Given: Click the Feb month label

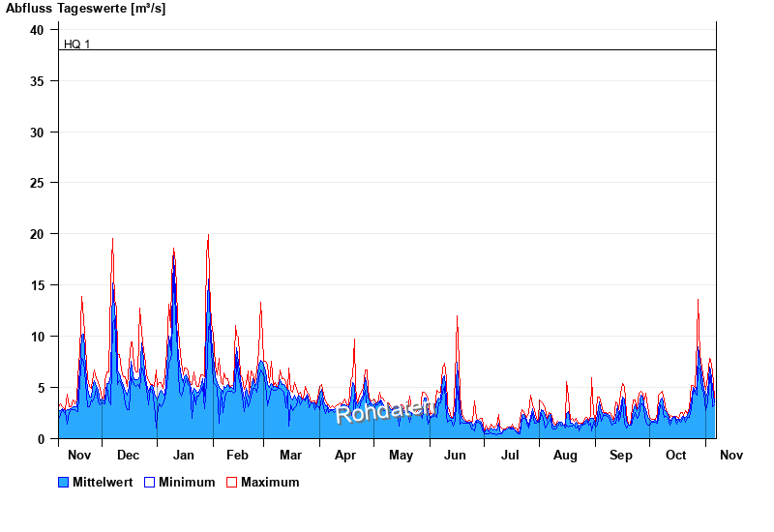Looking at the screenshot, I should [x=237, y=456].
